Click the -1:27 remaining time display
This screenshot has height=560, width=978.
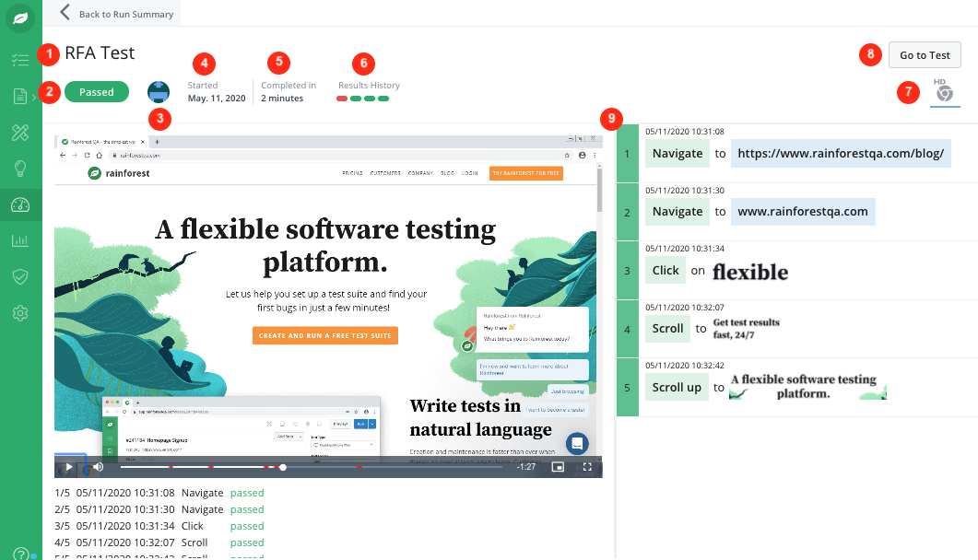click(526, 467)
